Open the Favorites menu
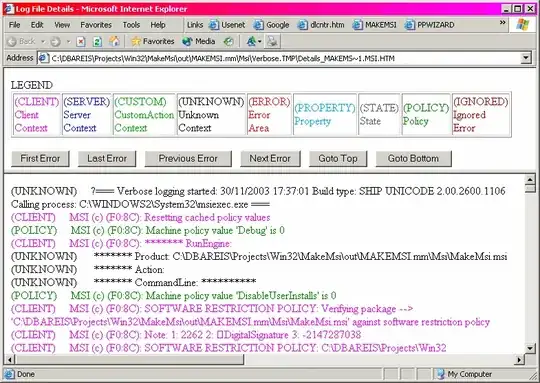Viewport: 540px width, 383px height. coord(96,25)
